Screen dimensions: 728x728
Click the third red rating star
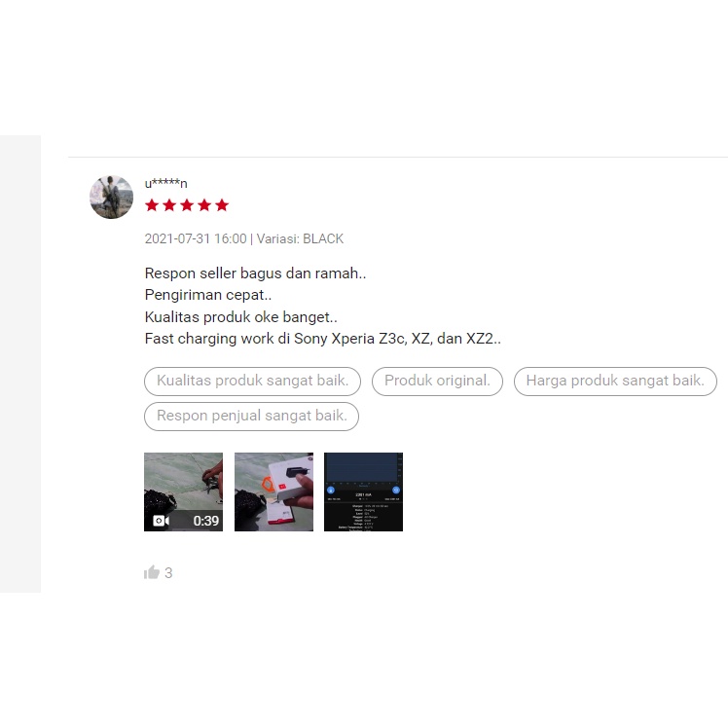point(187,204)
